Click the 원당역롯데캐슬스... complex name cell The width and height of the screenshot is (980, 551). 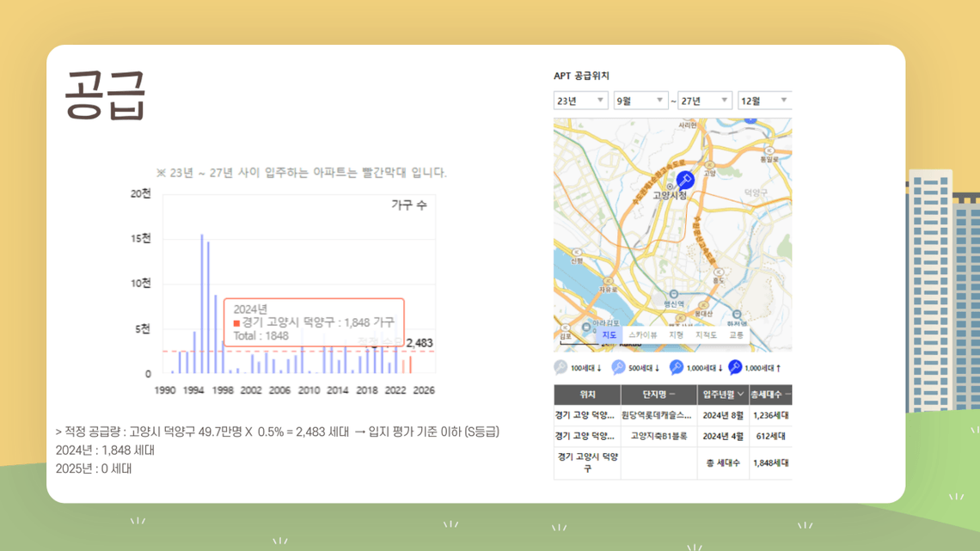(658, 415)
